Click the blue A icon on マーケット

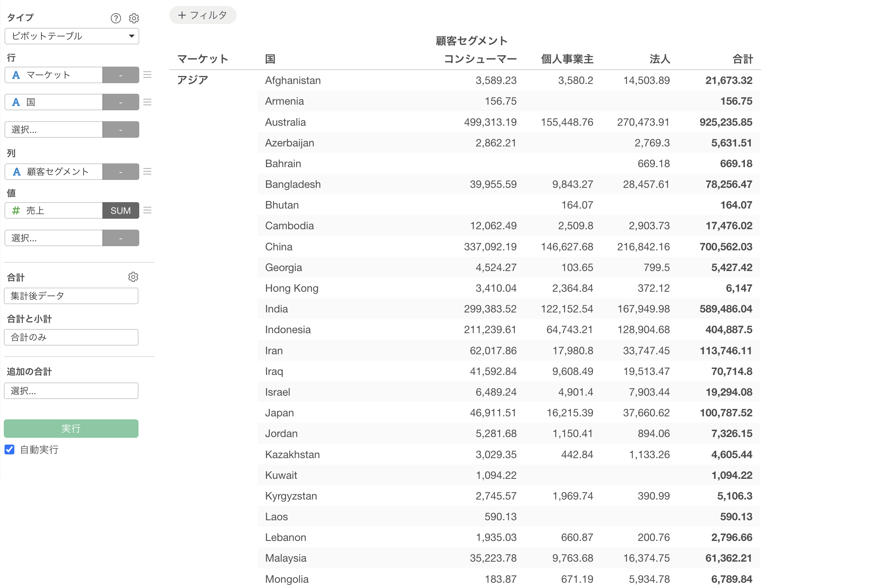coord(16,75)
